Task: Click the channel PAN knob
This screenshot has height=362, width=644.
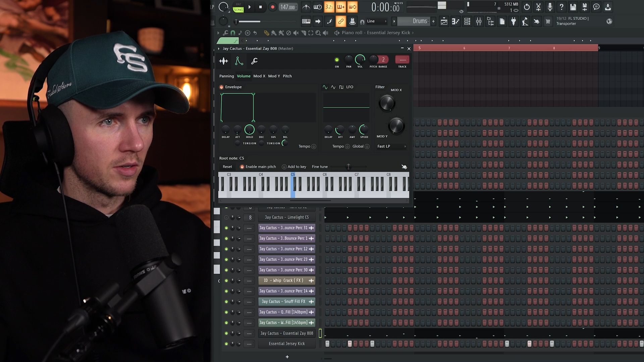Action: (x=349, y=59)
